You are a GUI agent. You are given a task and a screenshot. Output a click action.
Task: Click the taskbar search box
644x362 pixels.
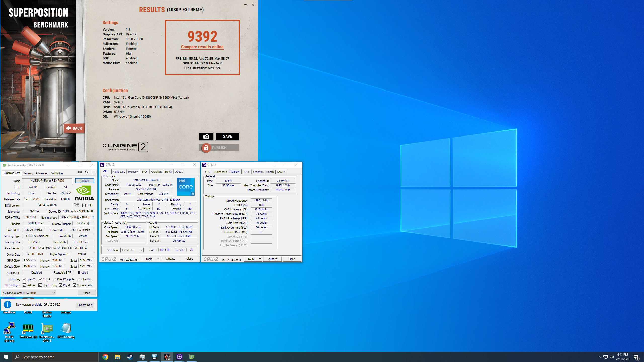[55, 357]
